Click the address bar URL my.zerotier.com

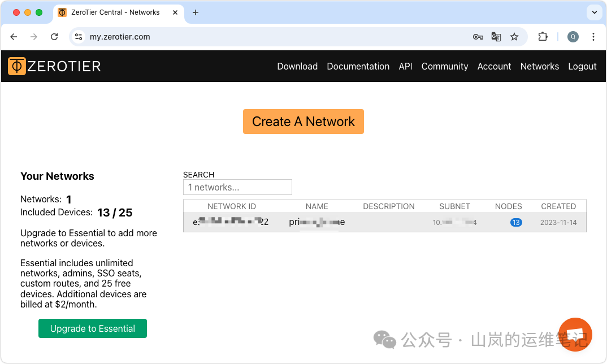pyautogui.click(x=120, y=37)
